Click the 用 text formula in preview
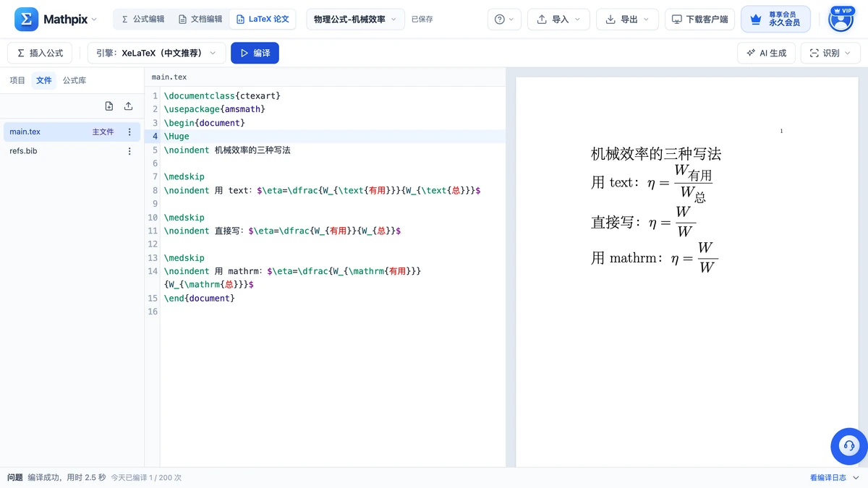Image resolution: width=868 pixels, height=488 pixels. pos(652,184)
